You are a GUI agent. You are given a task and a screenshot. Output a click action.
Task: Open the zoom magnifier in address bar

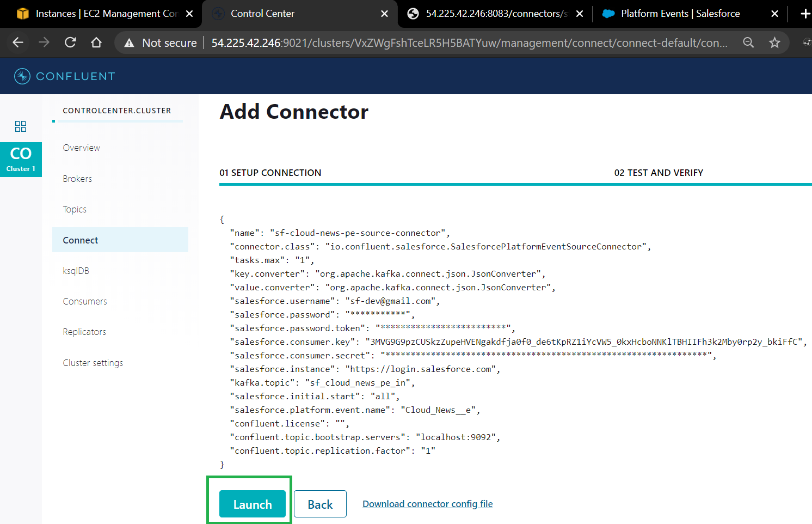pos(748,42)
